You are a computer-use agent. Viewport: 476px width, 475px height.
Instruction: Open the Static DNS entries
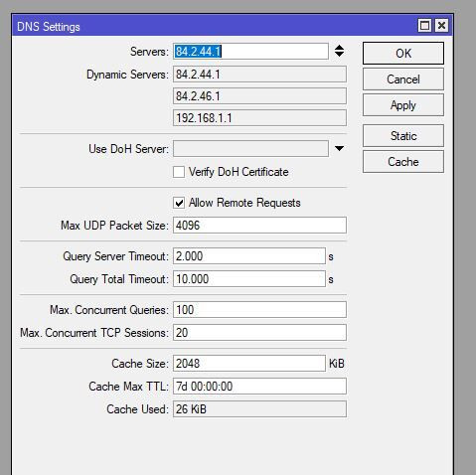click(x=403, y=136)
